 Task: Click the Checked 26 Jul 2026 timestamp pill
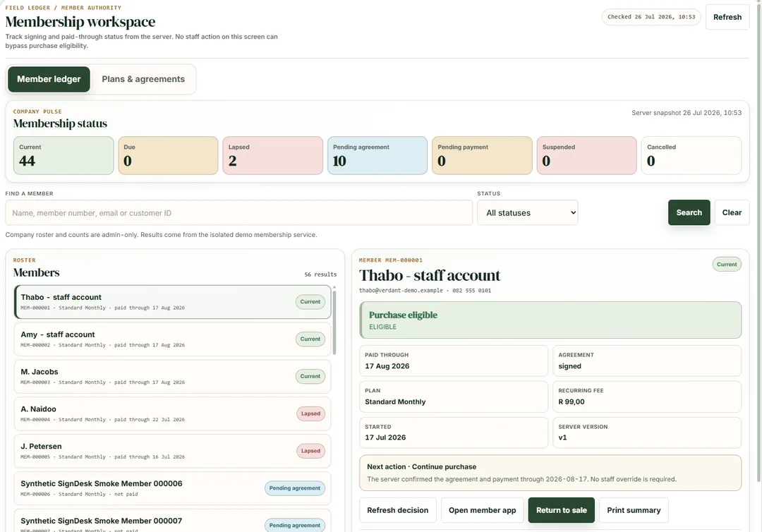[651, 17]
